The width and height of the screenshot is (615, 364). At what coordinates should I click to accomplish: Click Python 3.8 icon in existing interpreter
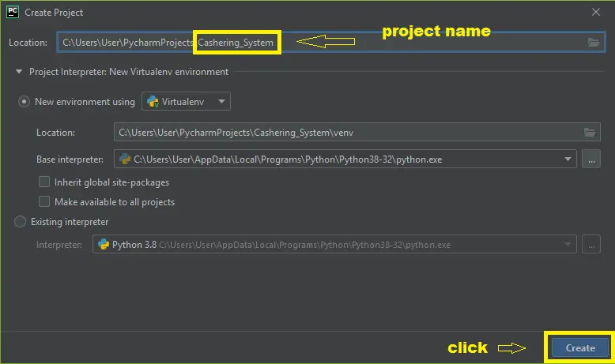[x=104, y=245]
